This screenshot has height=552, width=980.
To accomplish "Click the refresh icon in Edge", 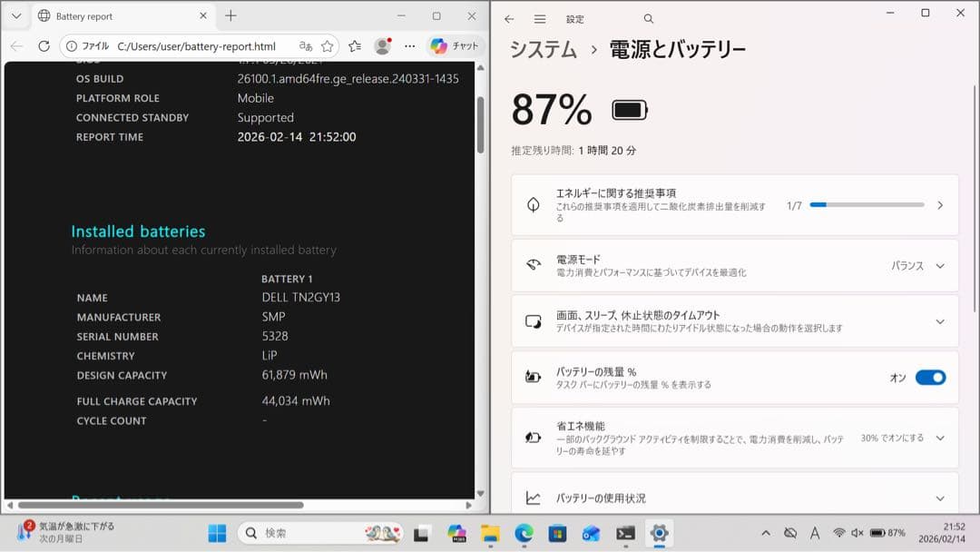I will [x=43, y=45].
